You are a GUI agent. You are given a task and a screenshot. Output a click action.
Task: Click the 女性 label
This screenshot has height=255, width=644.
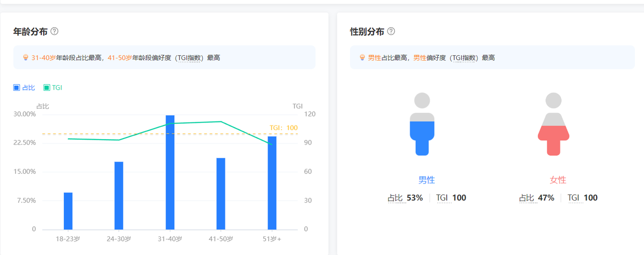pos(558,180)
